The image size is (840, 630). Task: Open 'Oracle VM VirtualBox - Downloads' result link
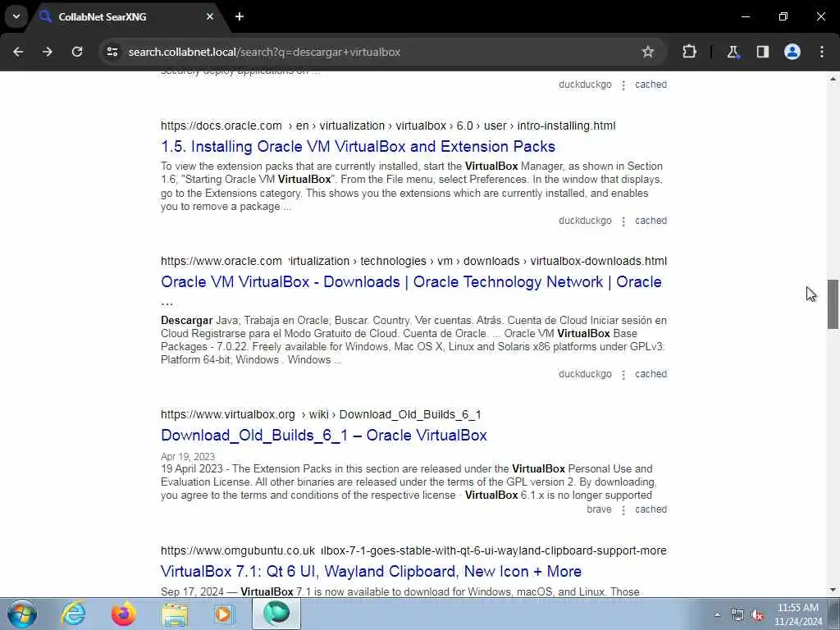pos(411,282)
